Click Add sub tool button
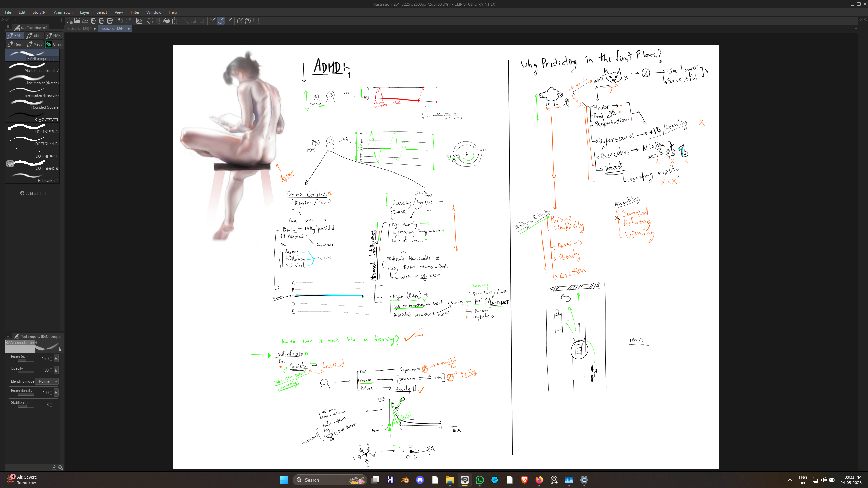 [x=33, y=193]
